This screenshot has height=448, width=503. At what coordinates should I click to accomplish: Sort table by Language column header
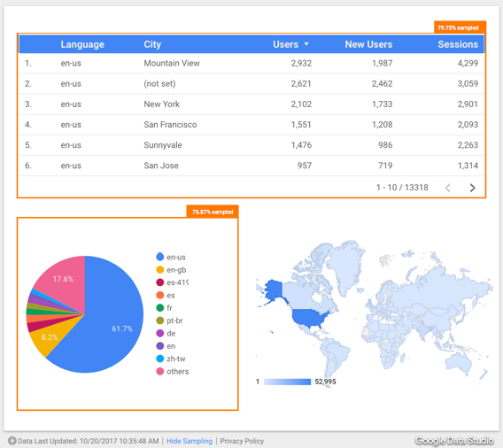[x=82, y=44]
